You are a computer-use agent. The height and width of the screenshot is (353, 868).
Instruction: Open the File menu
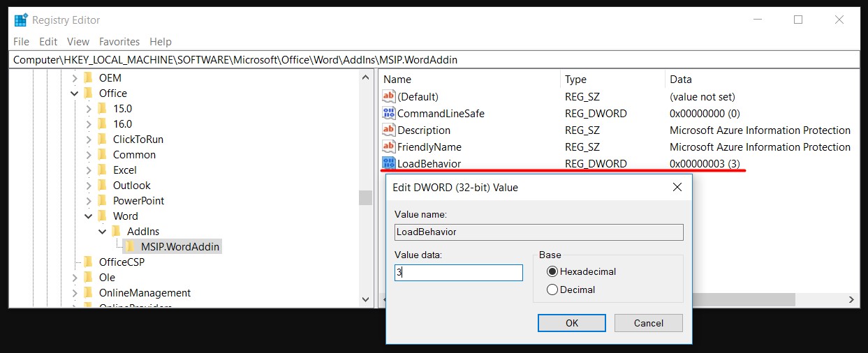(21, 42)
